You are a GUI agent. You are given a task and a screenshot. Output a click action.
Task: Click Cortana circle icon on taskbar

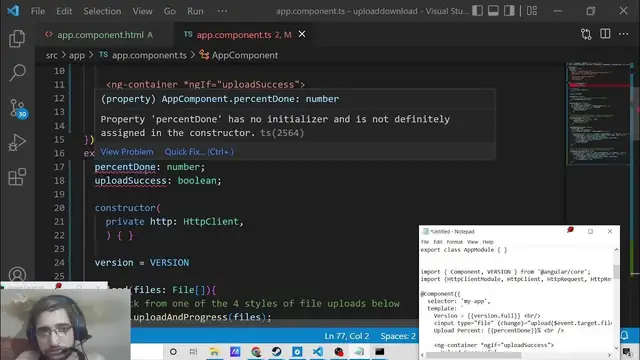[x=173, y=351]
